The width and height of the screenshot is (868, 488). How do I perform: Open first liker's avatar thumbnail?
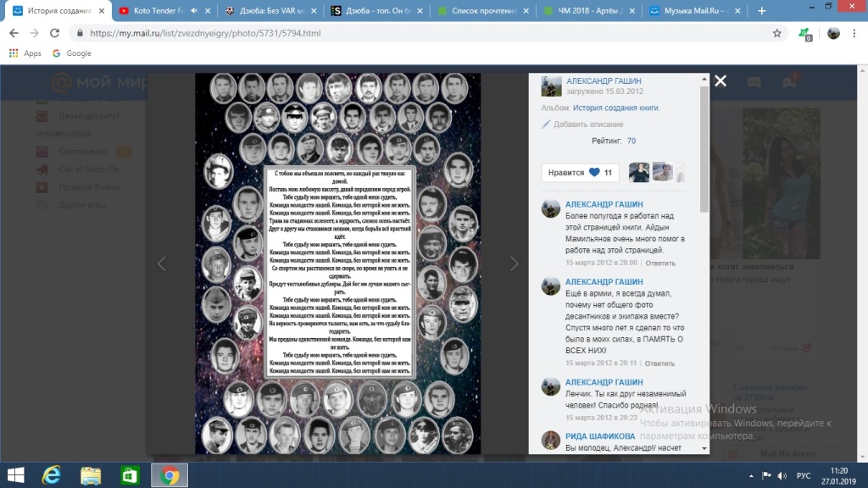(x=639, y=172)
